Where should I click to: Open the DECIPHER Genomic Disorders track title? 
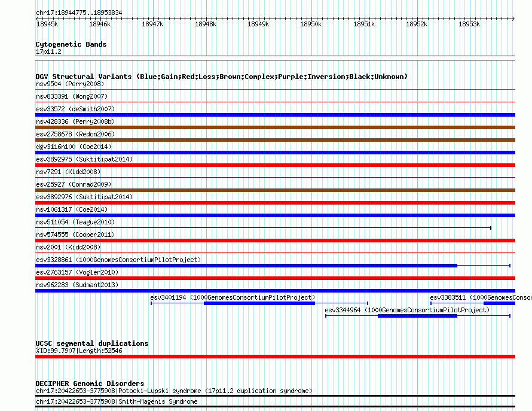[x=90, y=383]
